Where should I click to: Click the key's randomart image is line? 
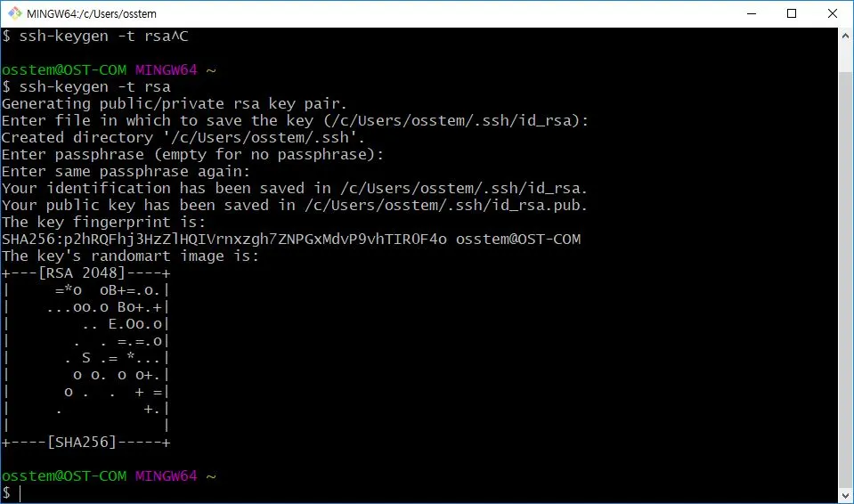[x=130, y=256]
